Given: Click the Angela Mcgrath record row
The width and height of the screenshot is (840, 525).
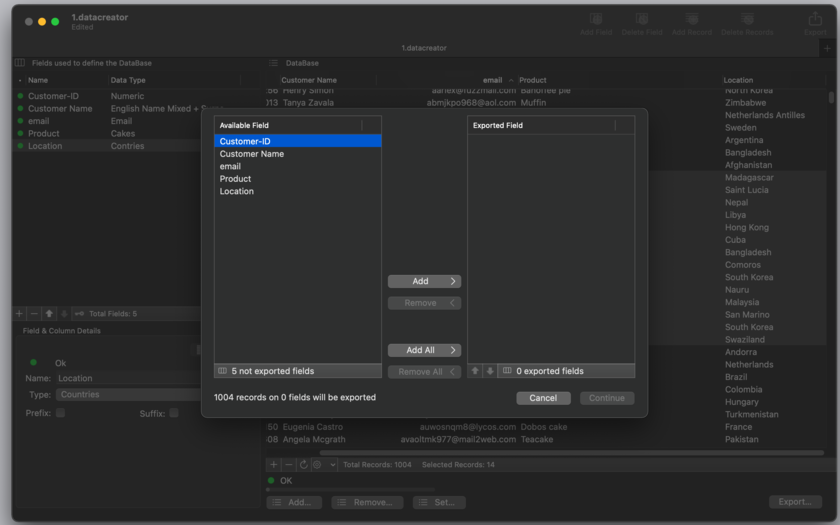Looking at the screenshot, I should click(x=546, y=439).
